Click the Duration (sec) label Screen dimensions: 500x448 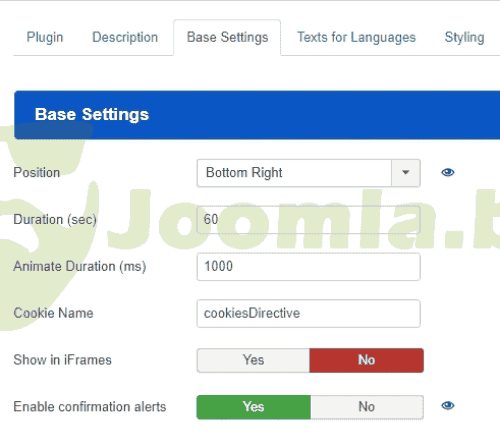[55, 220]
